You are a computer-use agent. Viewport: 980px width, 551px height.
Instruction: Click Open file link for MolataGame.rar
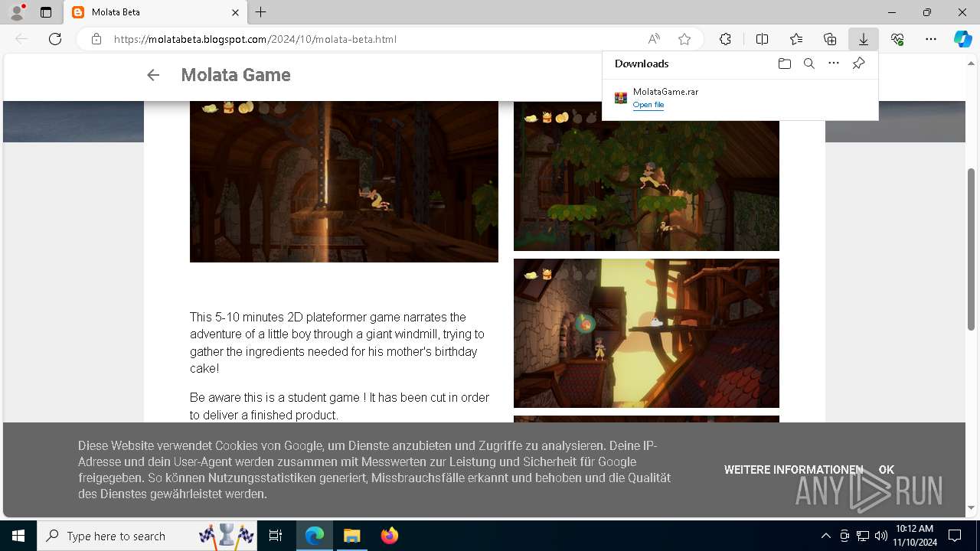click(648, 105)
